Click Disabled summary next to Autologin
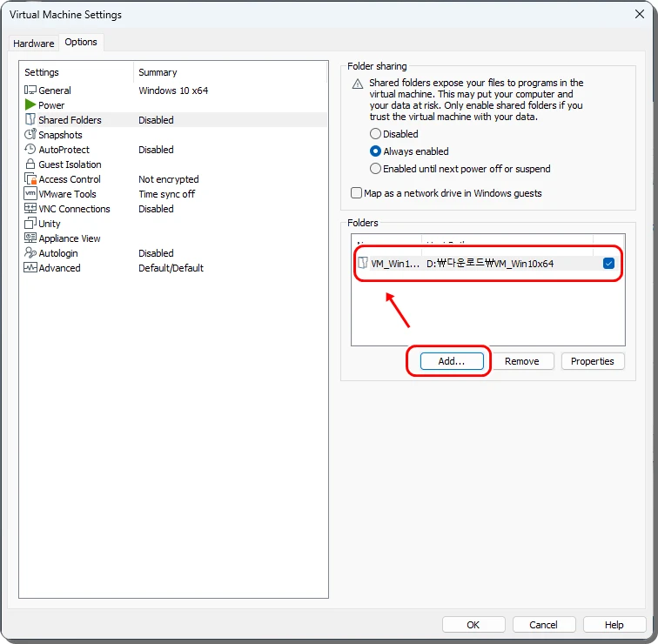Viewport: 658px width, 644px height. 156,253
